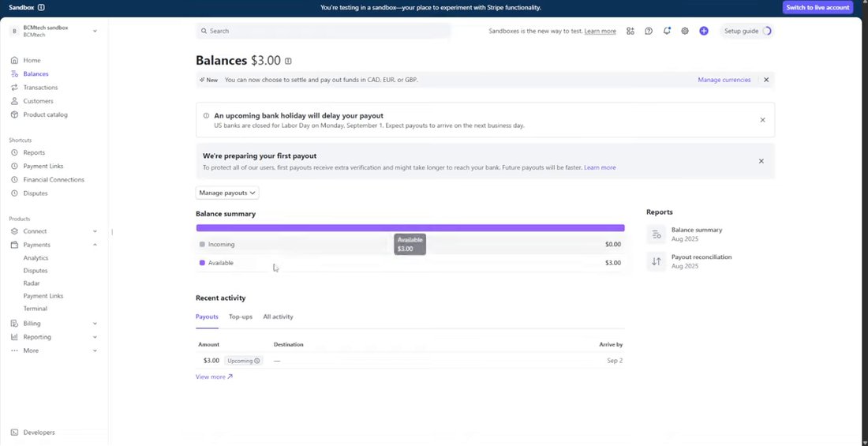The image size is (868, 446).
Task: Open Radar under Payments
Action: [x=32, y=283]
